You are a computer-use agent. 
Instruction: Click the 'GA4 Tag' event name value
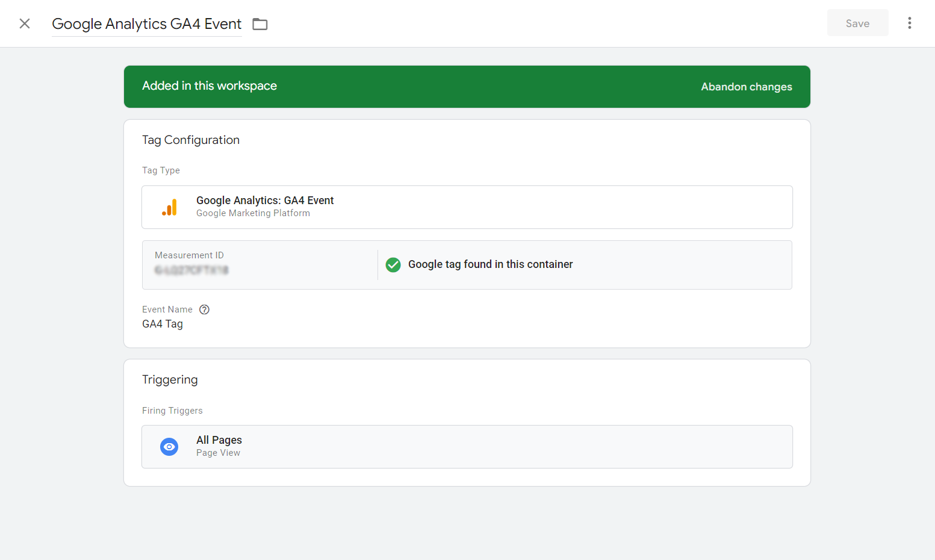point(163,324)
